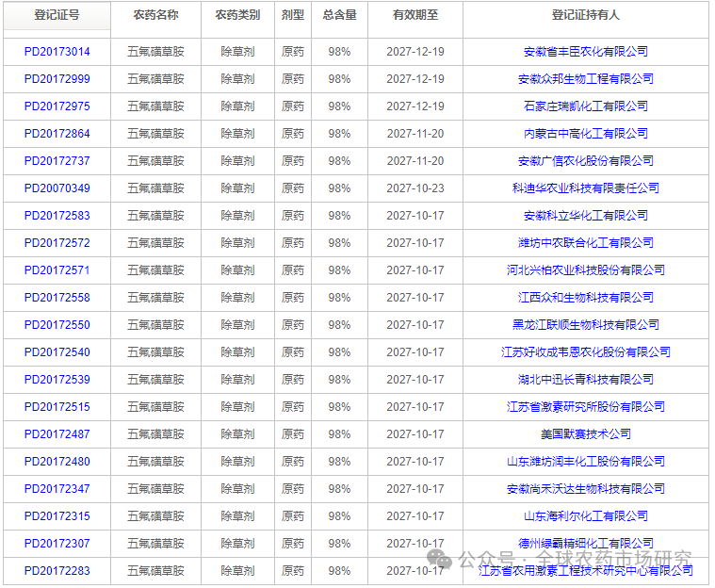Open registration PD20172975 link
The image size is (715, 588).
(x=57, y=106)
